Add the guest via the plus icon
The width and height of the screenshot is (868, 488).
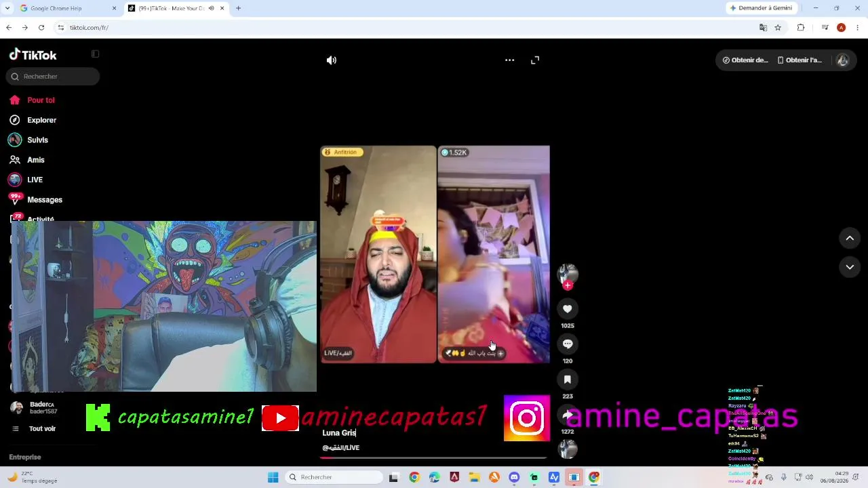pos(500,353)
